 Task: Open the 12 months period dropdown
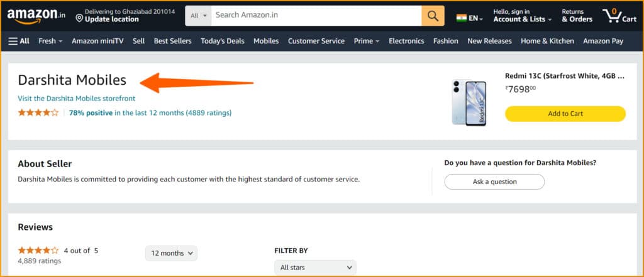tap(171, 253)
